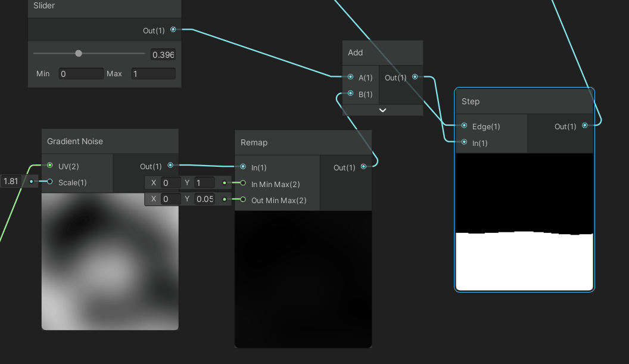Click the Step node Out(1) output port
This screenshot has height=364, width=629.
click(x=585, y=126)
